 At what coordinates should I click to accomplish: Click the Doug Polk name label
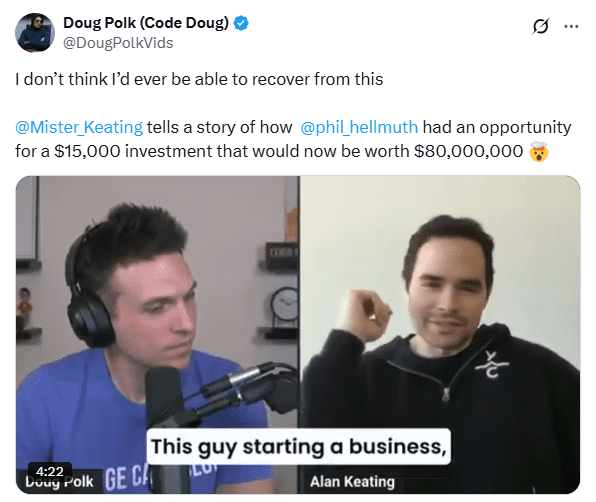click(59, 482)
